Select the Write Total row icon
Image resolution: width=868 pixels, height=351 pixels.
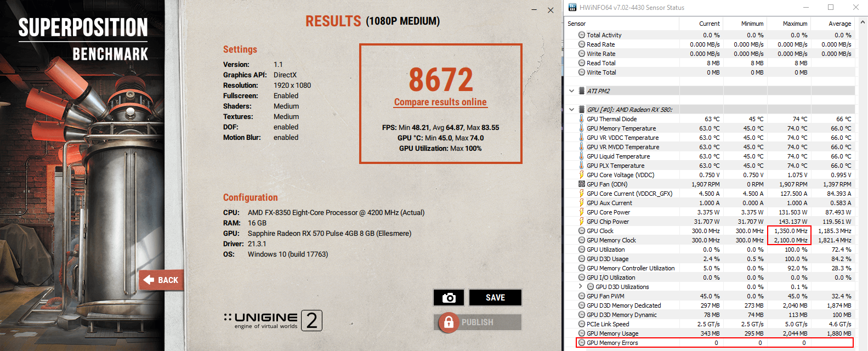pyautogui.click(x=582, y=72)
